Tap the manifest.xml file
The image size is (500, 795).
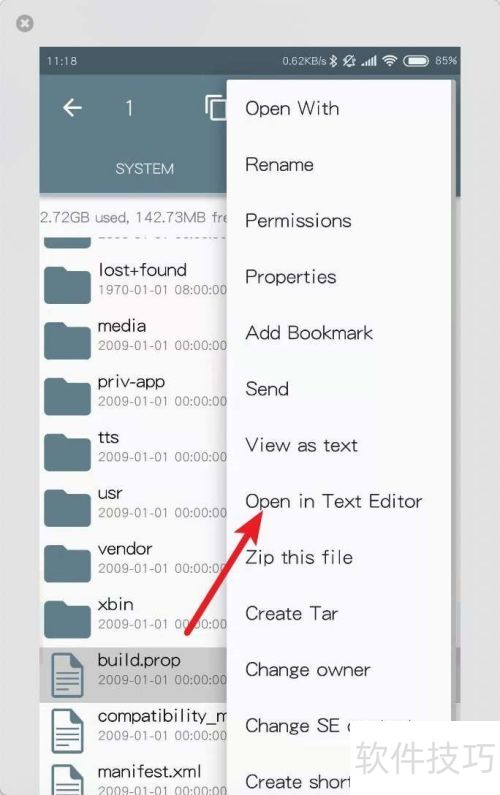tap(133, 777)
